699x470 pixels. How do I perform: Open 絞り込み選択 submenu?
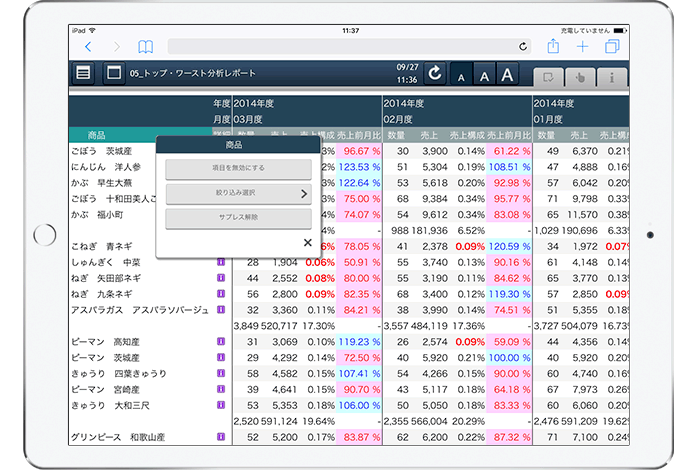(x=238, y=193)
